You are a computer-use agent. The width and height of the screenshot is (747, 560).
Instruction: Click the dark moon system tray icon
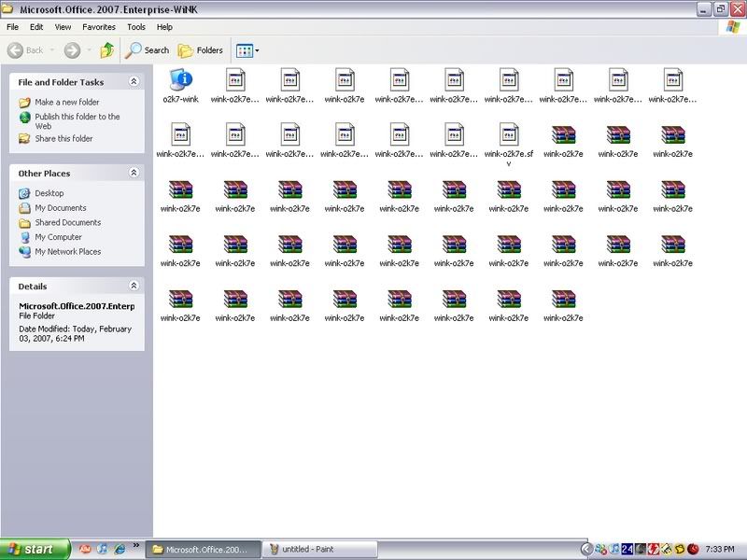tap(641, 550)
